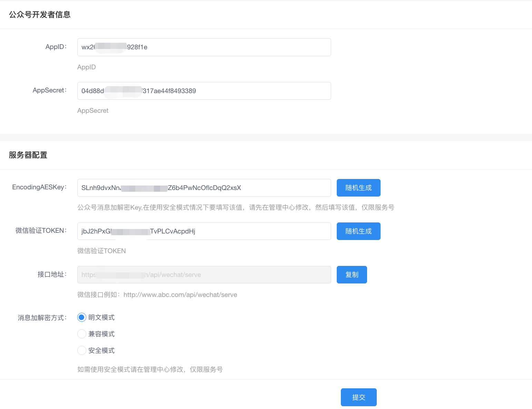
Task: Click the AppID: field label
Action: pos(56,47)
